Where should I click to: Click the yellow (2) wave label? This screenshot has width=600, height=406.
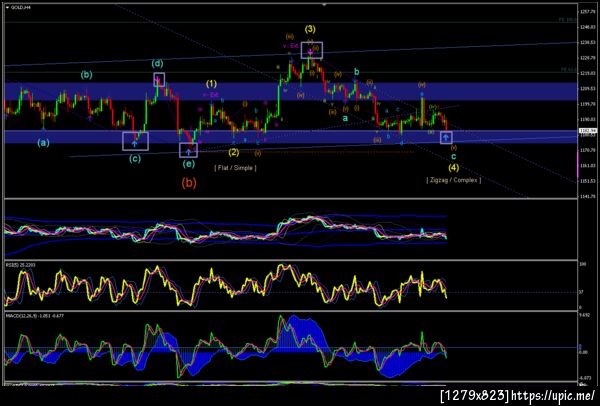click(x=234, y=152)
